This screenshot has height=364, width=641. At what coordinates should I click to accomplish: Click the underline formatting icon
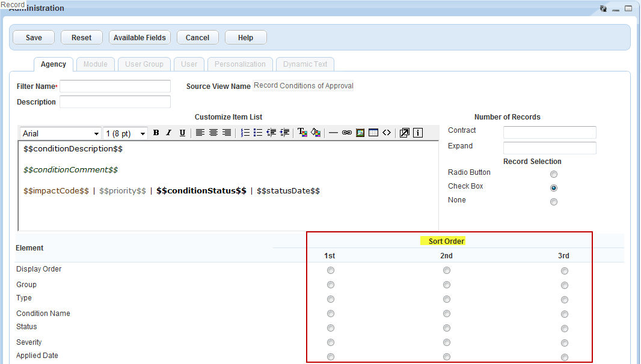pos(182,133)
